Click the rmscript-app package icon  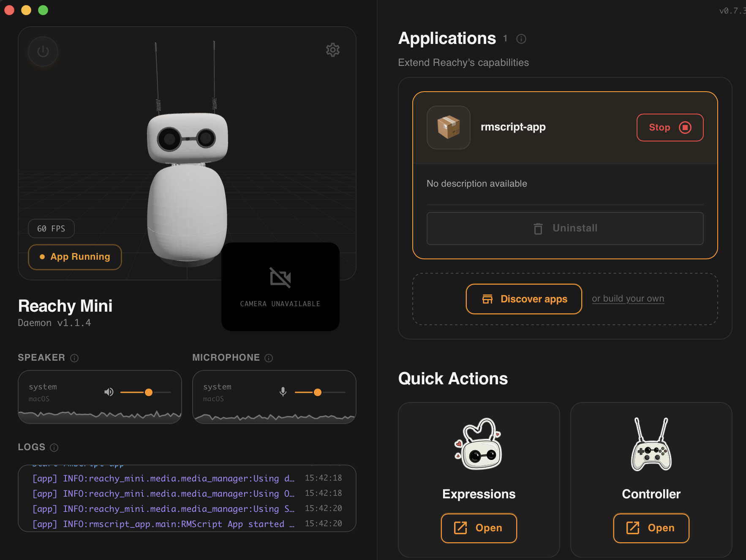coord(448,127)
